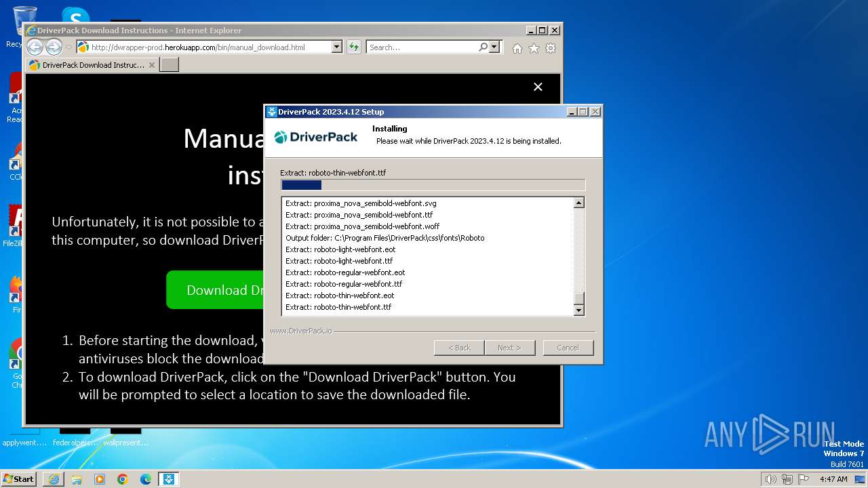The height and width of the screenshot is (488, 868).
Task: Open Microsoft Edge from the taskbar
Action: [x=146, y=479]
